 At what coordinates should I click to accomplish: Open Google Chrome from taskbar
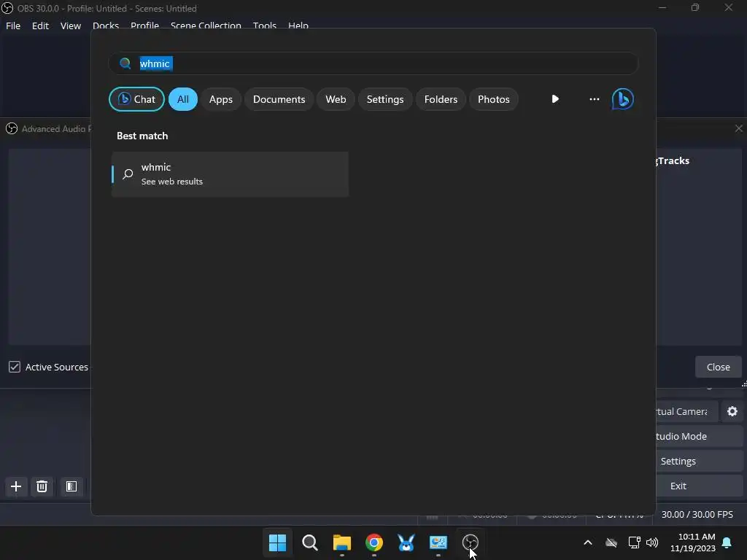click(374, 542)
